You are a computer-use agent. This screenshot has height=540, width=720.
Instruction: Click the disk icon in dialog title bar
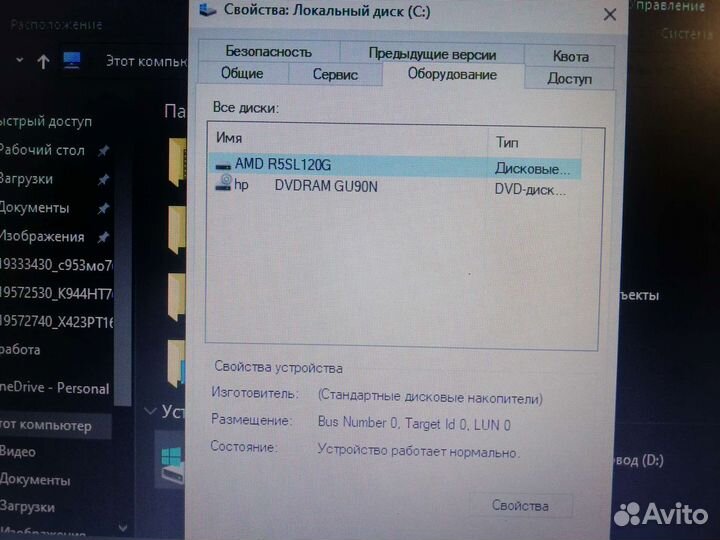pos(208,10)
